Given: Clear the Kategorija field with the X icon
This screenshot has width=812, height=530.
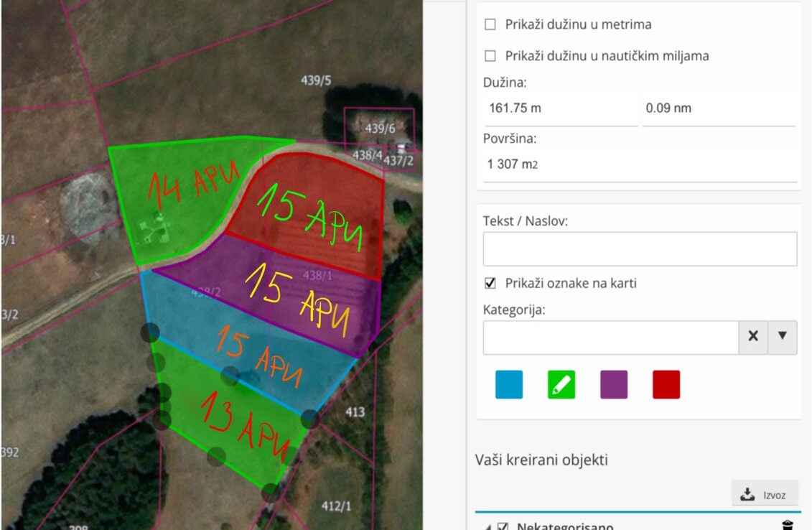Looking at the screenshot, I should coord(752,336).
